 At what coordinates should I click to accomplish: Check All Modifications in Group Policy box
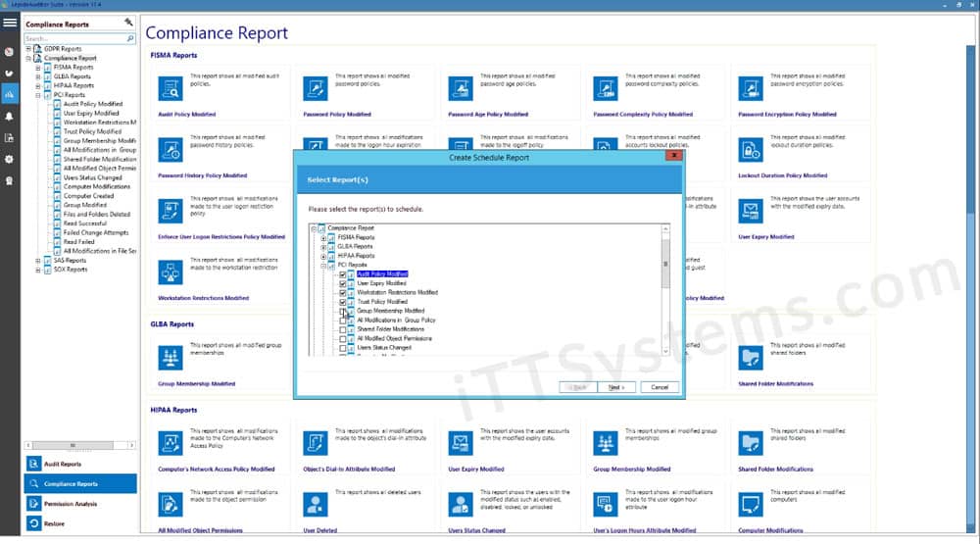coord(342,321)
